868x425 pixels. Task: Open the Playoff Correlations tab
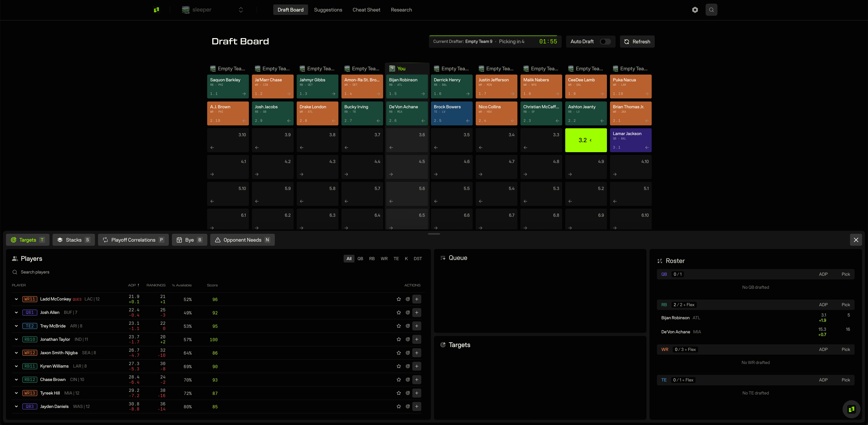(133, 240)
